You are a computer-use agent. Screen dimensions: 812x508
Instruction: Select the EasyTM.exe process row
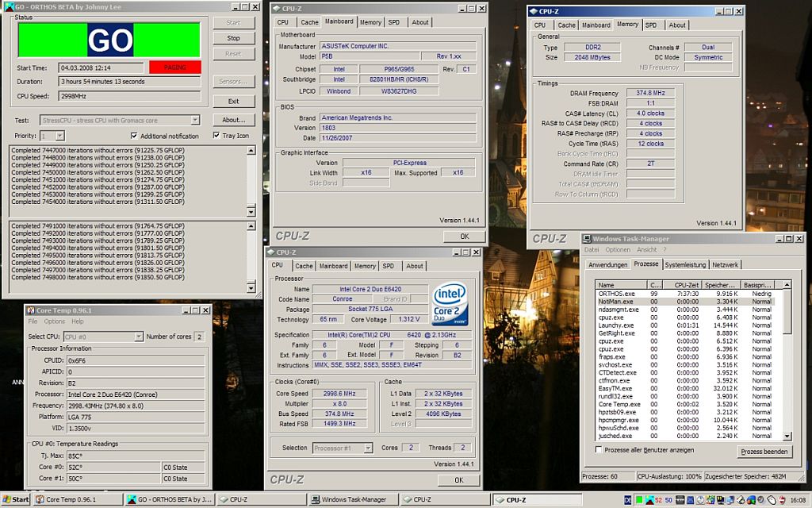coord(689,388)
